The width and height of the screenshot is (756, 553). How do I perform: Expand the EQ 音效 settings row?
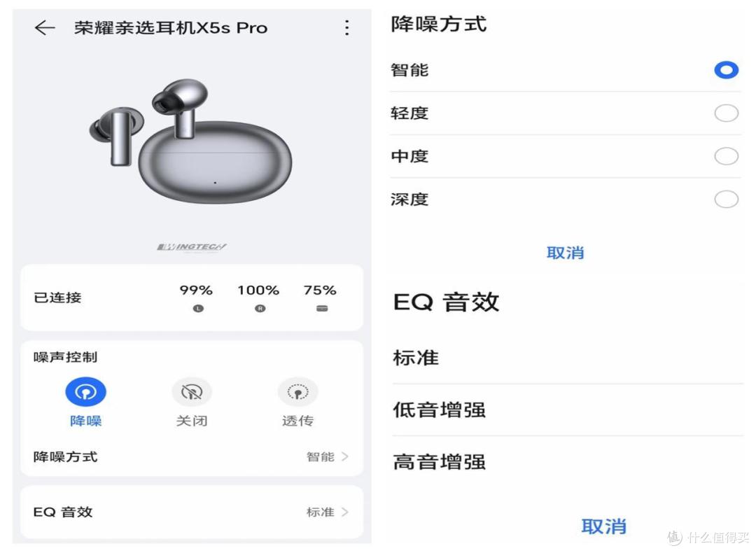[192, 512]
